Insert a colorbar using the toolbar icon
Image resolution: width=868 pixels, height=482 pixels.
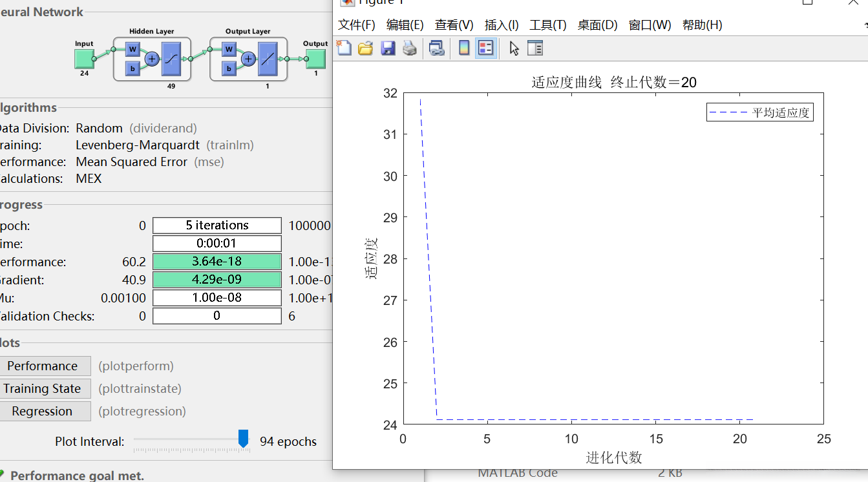[464, 48]
